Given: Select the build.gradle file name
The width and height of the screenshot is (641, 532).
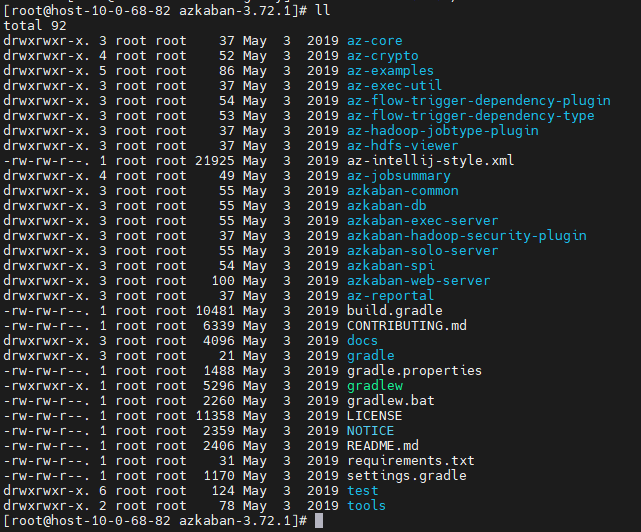Looking at the screenshot, I should (394, 311).
